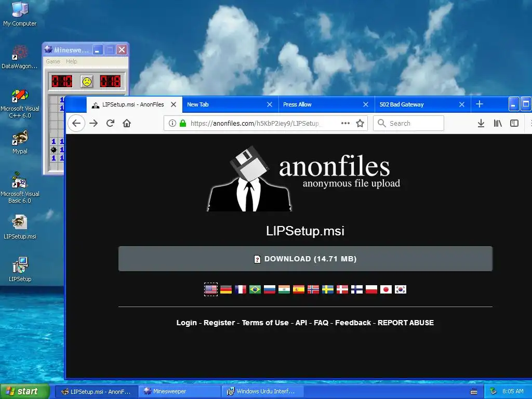Select the Russian flag language
The image size is (532, 399).
(270, 289)
